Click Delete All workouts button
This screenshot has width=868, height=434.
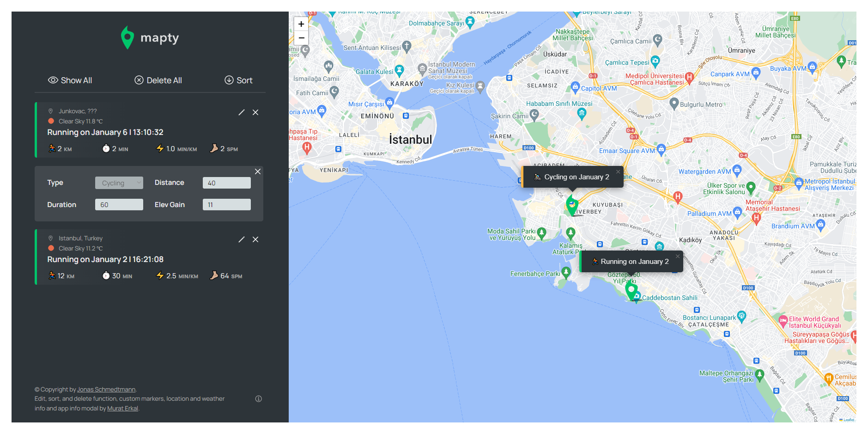coord(158,80)
